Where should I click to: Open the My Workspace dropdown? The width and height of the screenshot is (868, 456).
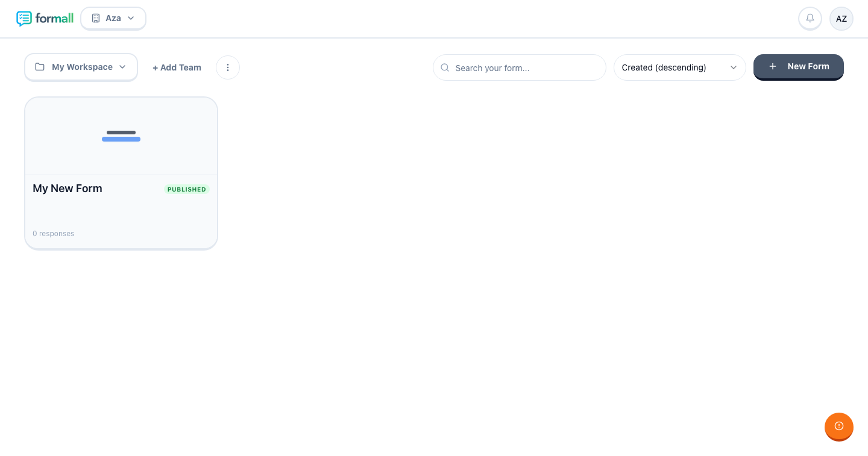click(81, 67)
